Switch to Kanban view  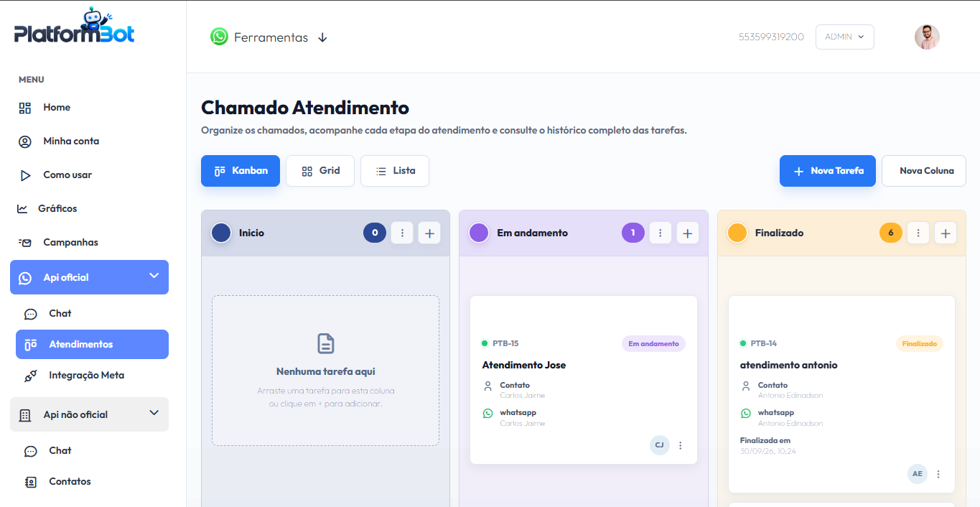[241, 171]
